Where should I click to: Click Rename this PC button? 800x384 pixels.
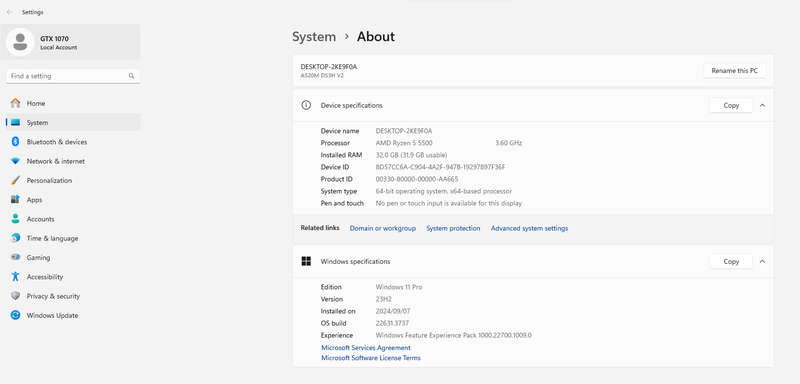tap(734, 70)
